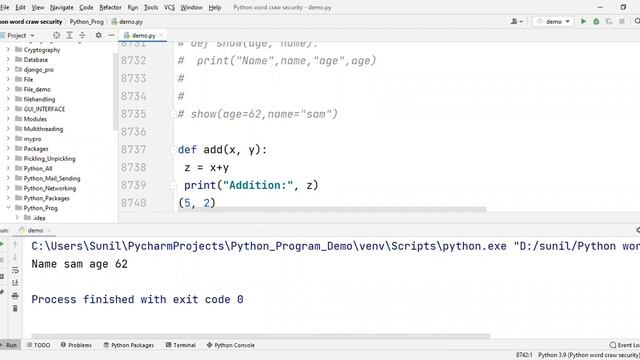Image resolution: width=640 pixels, height=360 pixels.
Task: Expand the .idea folder
Action: click(17, 218)
